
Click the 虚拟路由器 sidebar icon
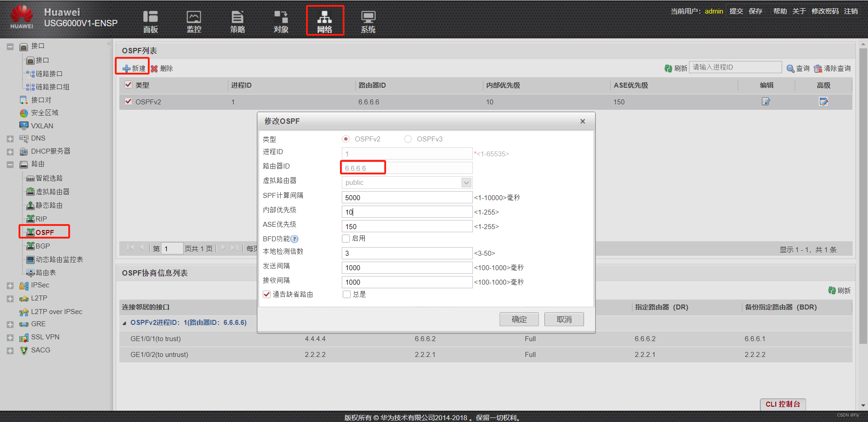click(x=30, y=192)
